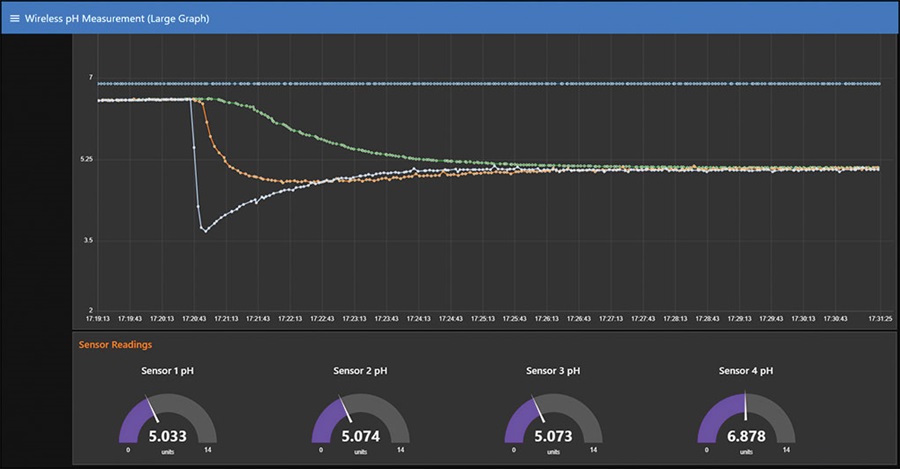
Task: Click the 5.074 value under Sensor 2
Action: click(360, 436)
